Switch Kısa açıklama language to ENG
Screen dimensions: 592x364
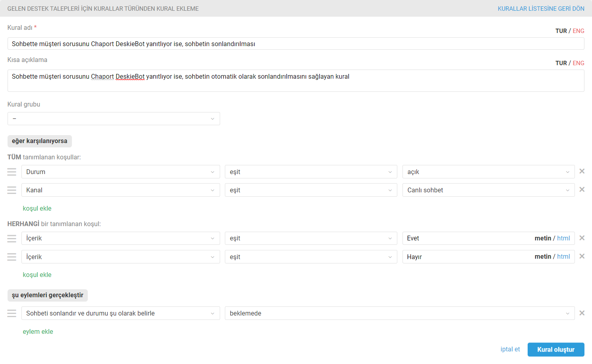[x=578, y=63]
